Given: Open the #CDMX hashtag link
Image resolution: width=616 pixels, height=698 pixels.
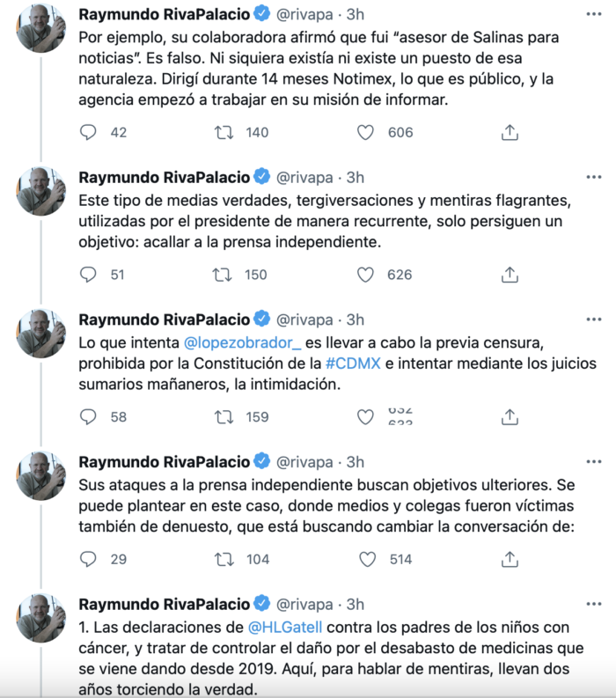Looking at the screenshot, I should 352,364.
